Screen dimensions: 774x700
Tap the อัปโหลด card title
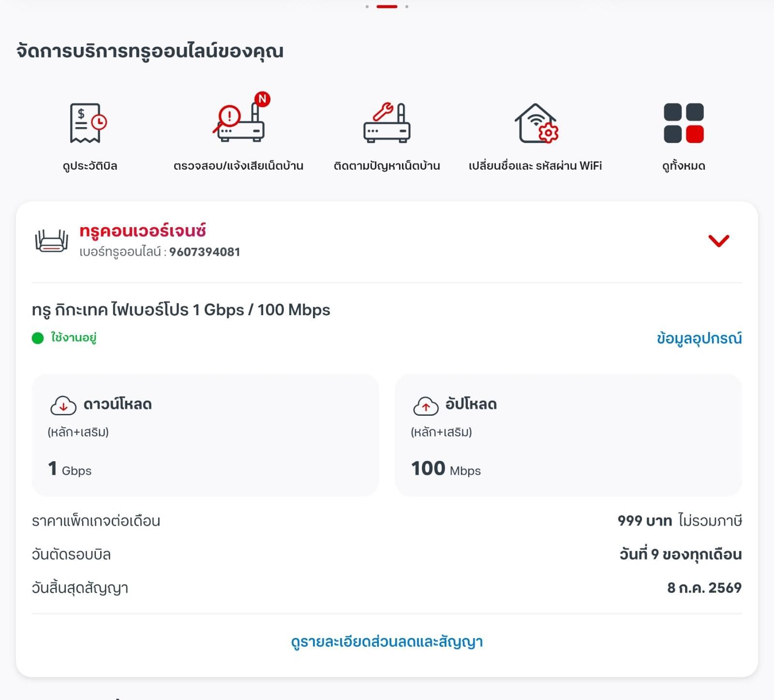pos(471,404)
